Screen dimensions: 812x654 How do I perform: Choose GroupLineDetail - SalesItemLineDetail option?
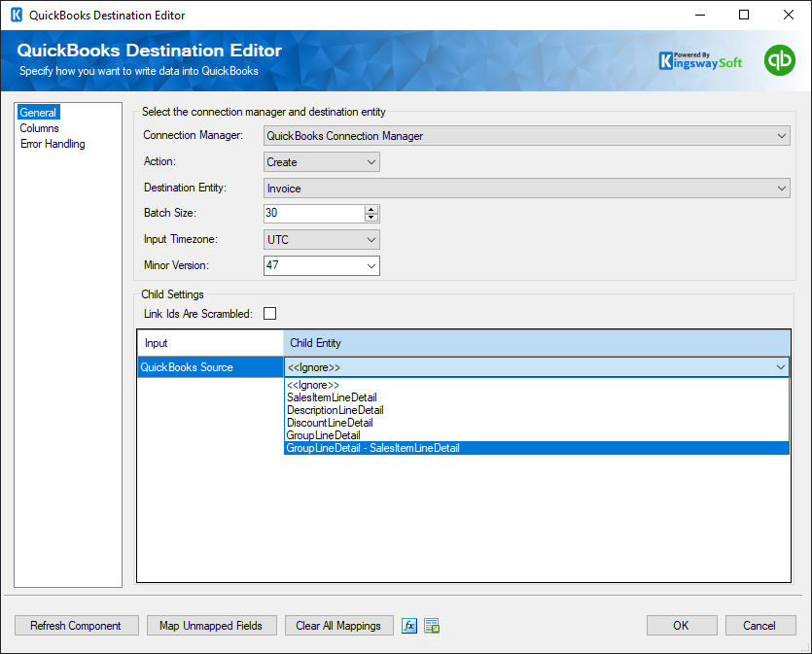pos(537,448)
